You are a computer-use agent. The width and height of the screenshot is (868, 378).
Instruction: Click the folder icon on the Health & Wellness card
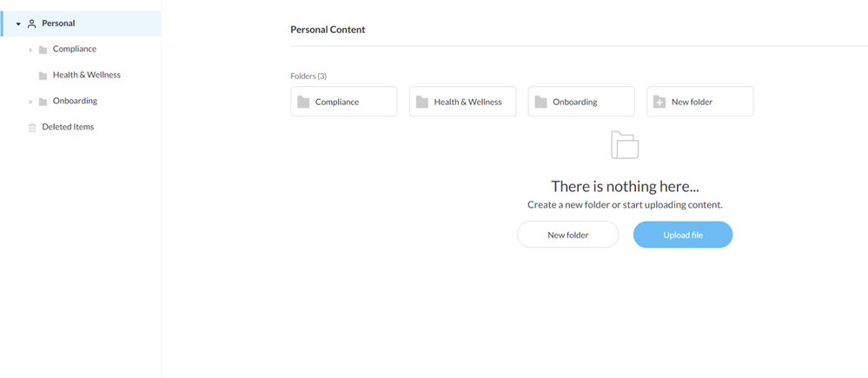pos(422,102)
